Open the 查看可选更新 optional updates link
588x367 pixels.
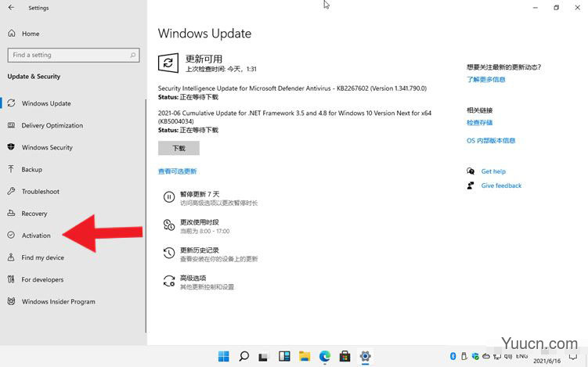coord(178,171)
